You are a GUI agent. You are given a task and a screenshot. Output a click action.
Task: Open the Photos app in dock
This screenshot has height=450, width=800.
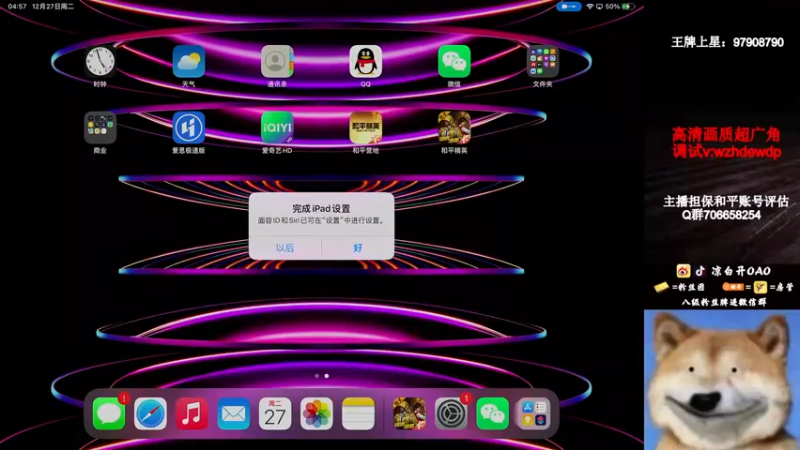click(x=316, y=413)
